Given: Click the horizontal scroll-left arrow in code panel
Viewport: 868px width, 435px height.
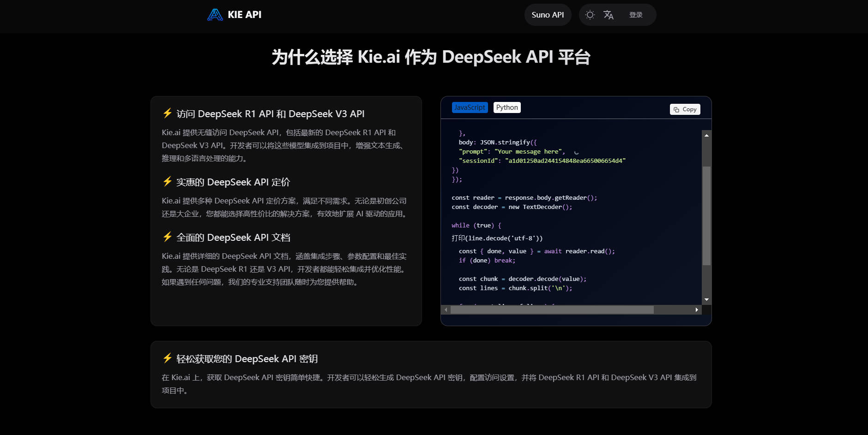Looking at the screenshot, I should (446, 310).
